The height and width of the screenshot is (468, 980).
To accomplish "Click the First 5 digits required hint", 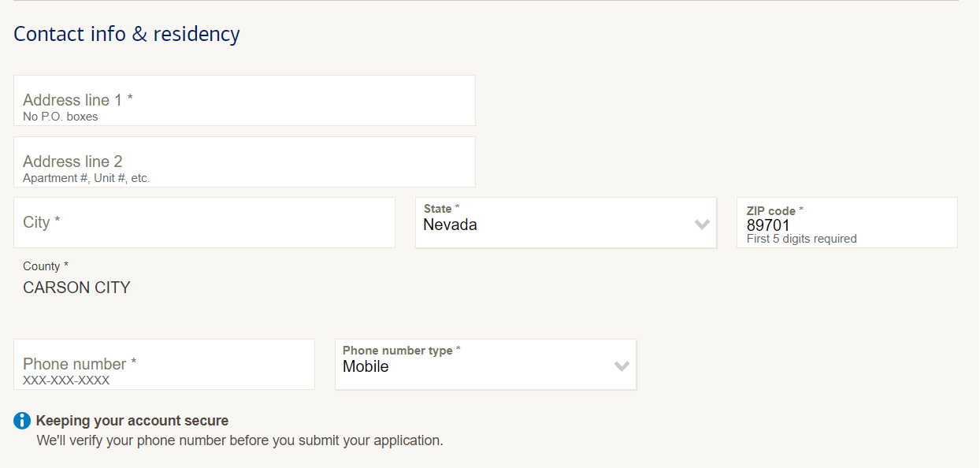I will (x=802, y=239).
